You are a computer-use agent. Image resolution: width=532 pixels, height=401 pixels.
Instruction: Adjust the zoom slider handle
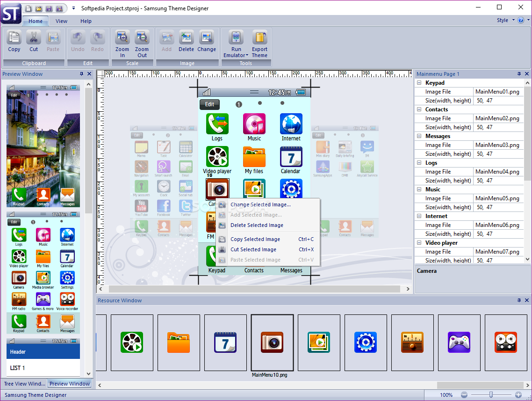[x=491, y=394]
